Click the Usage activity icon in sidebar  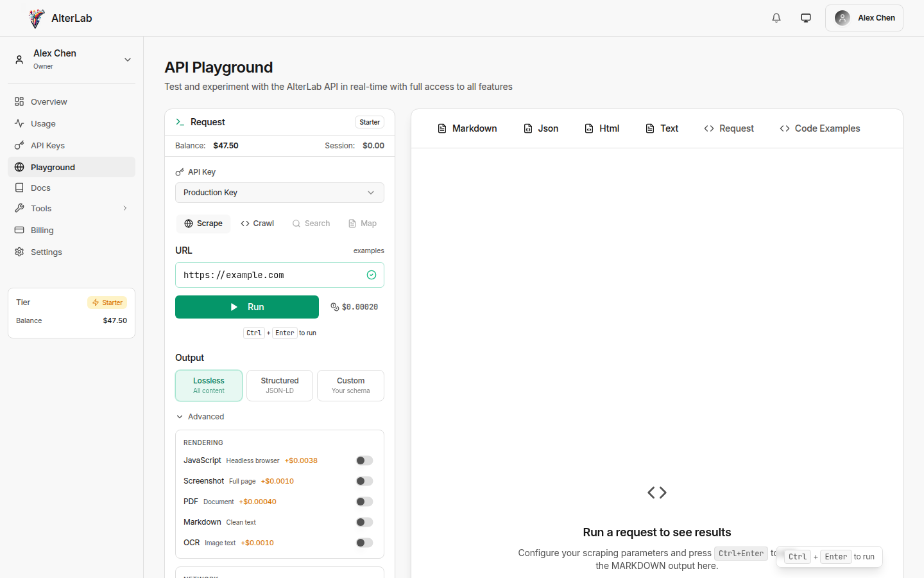19,123
